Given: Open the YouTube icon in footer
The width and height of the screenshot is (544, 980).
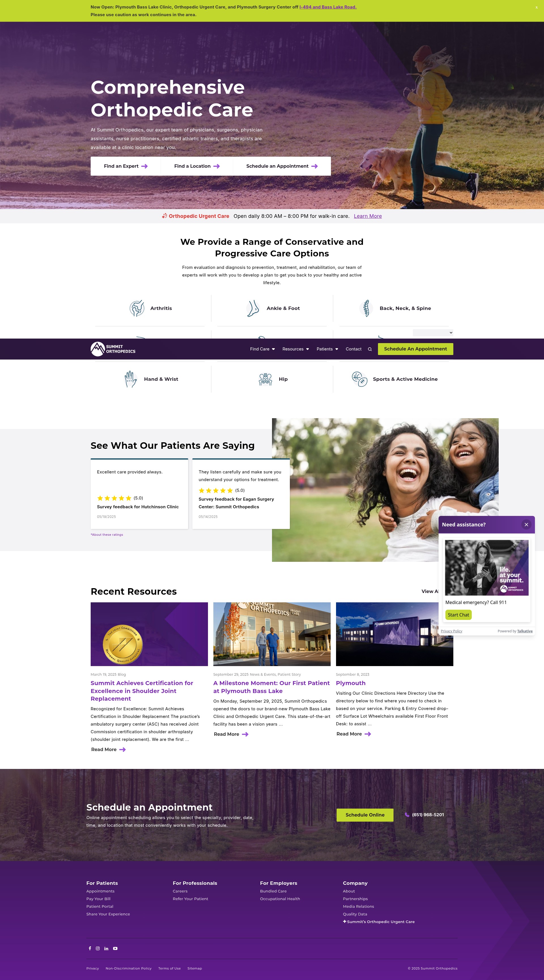Looking at the screenshot, I should (115, 949).
